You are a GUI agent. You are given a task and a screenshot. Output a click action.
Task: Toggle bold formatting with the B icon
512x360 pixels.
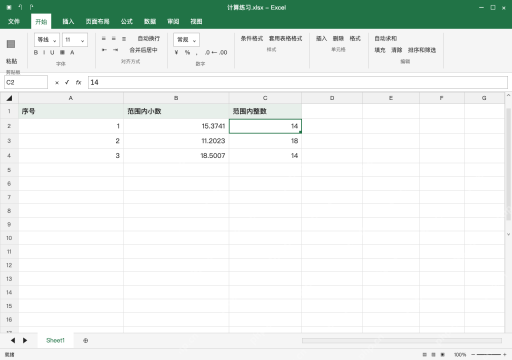click(36, 53)
